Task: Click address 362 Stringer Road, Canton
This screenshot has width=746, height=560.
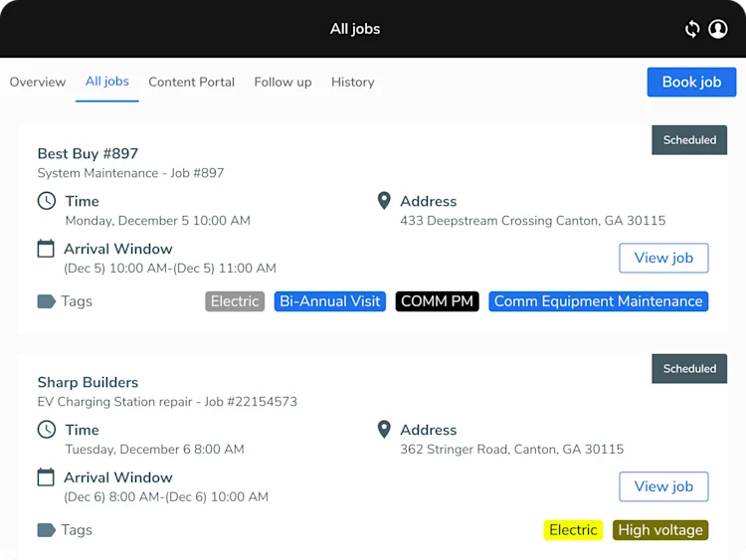Action: [511, 450]
